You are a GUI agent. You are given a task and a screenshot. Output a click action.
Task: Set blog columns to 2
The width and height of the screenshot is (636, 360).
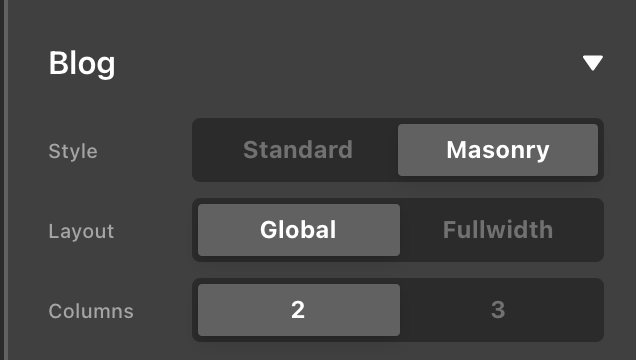(299, 310)
